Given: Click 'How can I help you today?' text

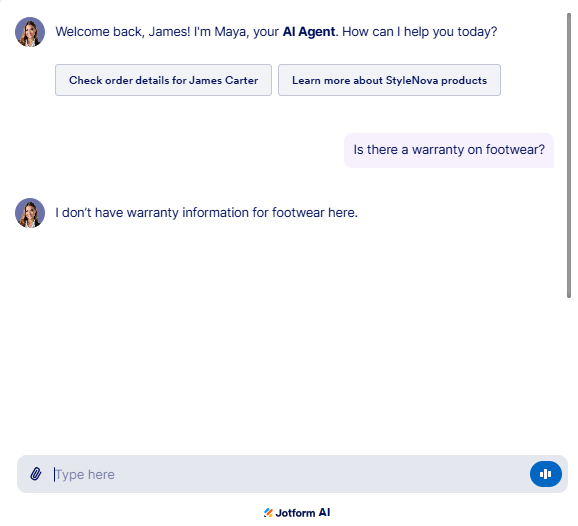Looking at the screenshot, I should tap(419, 32).
